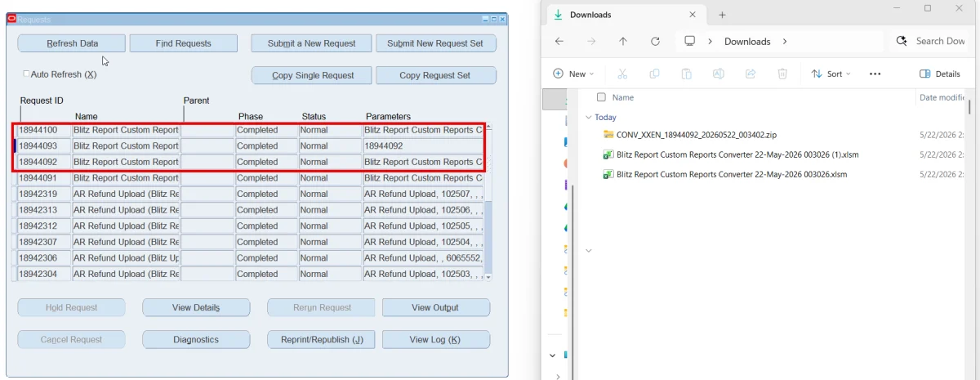The width and height of the screenshot is (980, 380).
Task: Click Excel icon of the (1).xlsm file
Action: pyautogui.click(x=608, y=154)
